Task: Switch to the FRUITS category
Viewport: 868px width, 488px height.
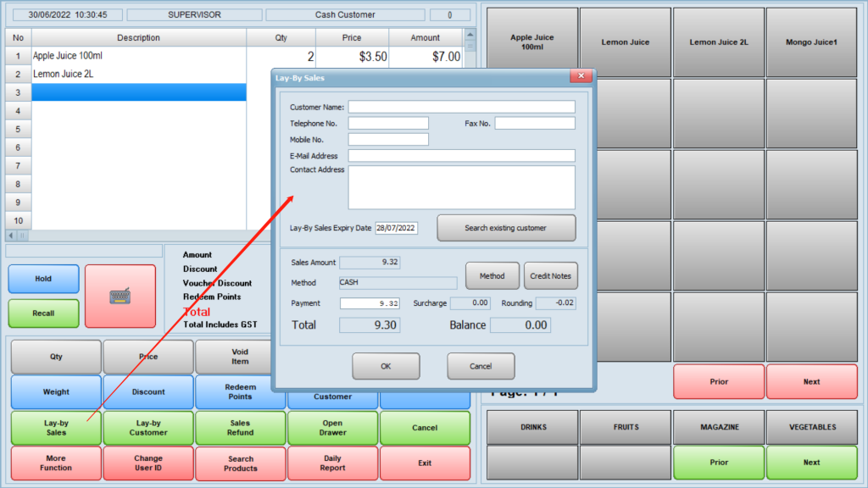Action: pos(626,427)
